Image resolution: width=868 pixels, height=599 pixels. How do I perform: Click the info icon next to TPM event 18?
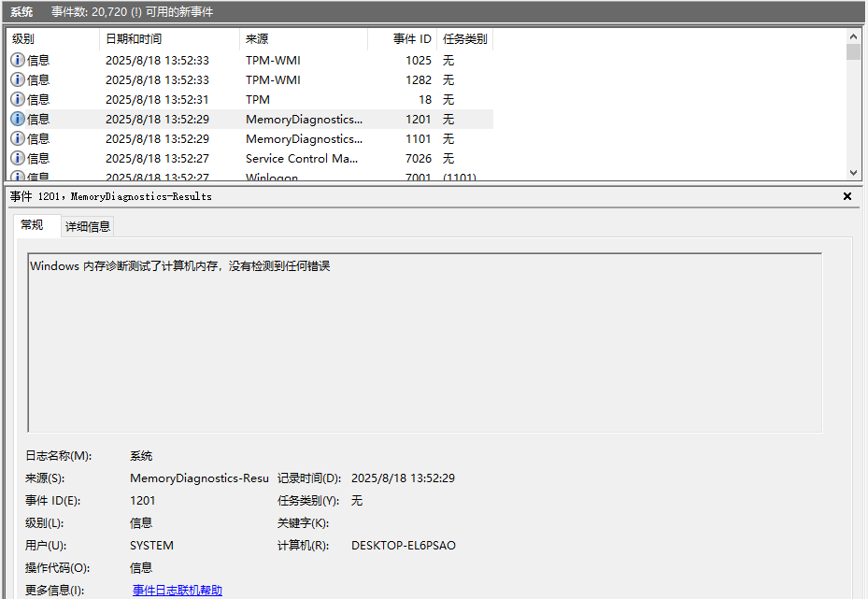(19, 99)
